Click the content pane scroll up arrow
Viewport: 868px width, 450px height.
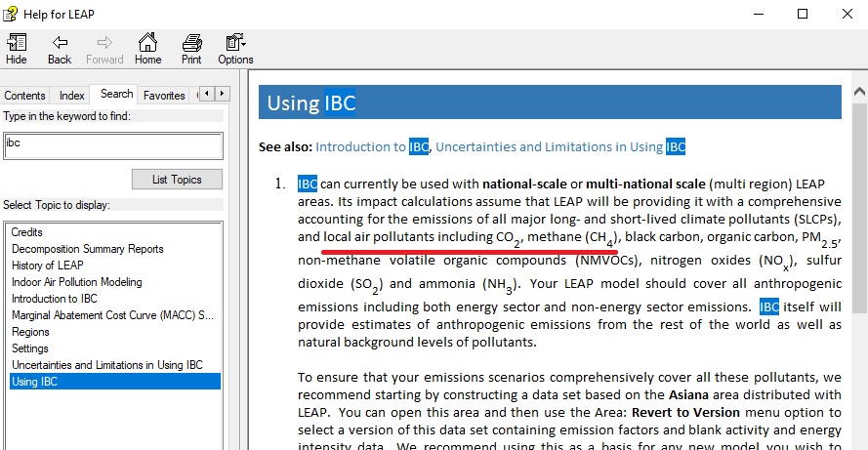859,92
